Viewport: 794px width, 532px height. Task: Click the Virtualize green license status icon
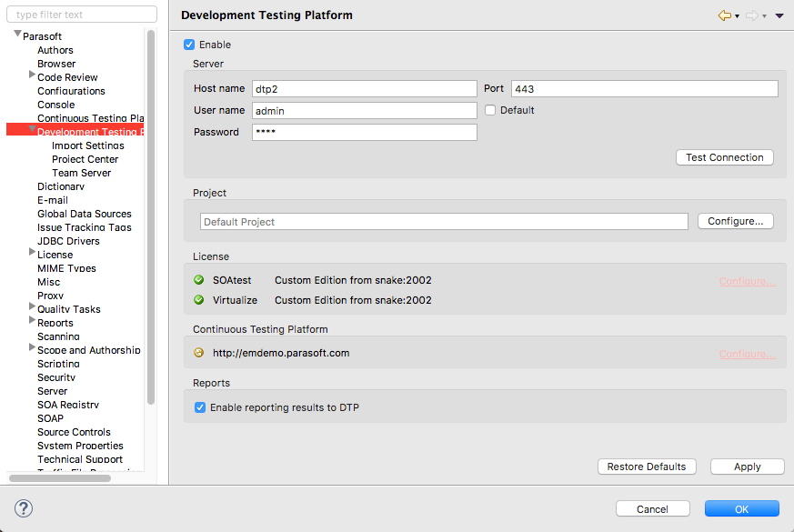point(199,300)
